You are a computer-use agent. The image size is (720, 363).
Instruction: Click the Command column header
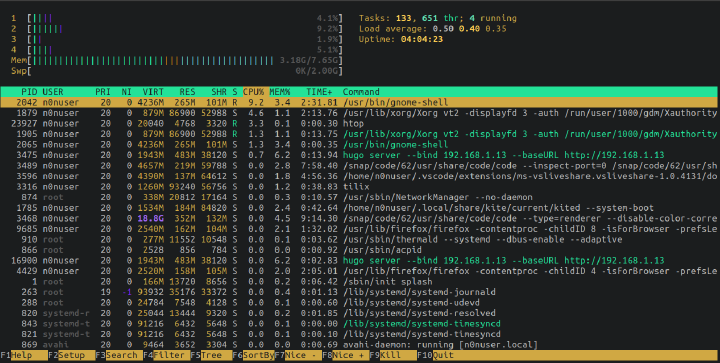(361, 92)
